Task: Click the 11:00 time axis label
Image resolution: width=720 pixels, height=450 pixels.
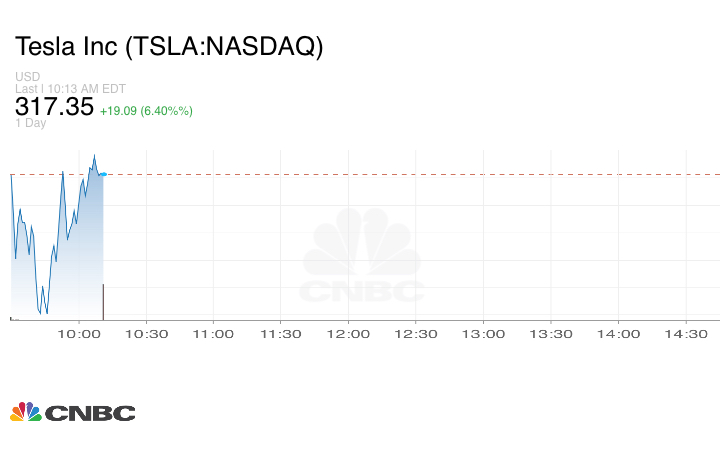Action: pyautogui.click(x=213, y=334)
